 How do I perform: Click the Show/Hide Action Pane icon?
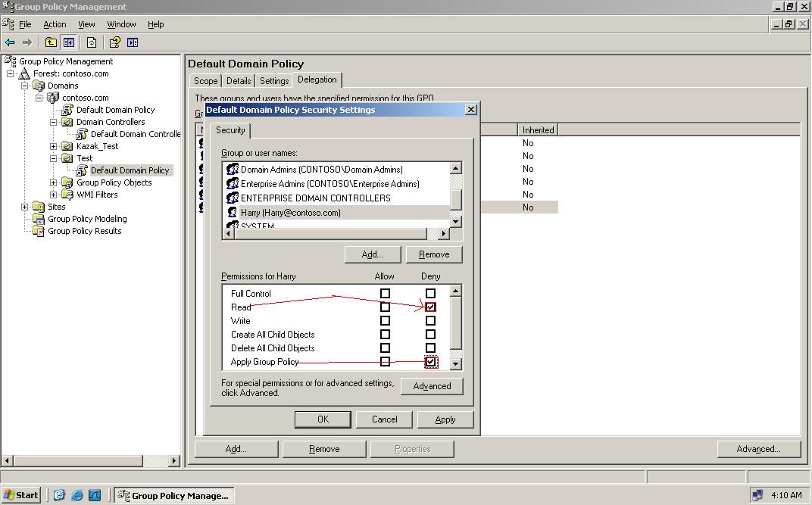[133, 42]
